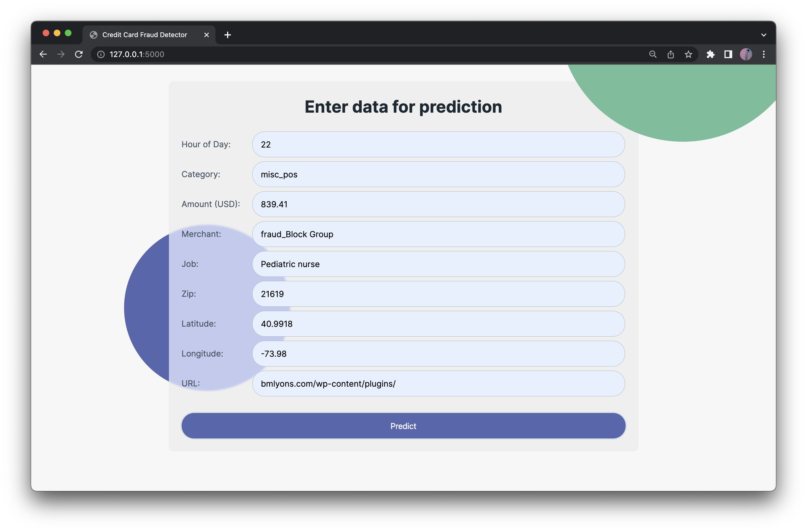
Task: Click the 'Category:' label
Action: (201, 174)
